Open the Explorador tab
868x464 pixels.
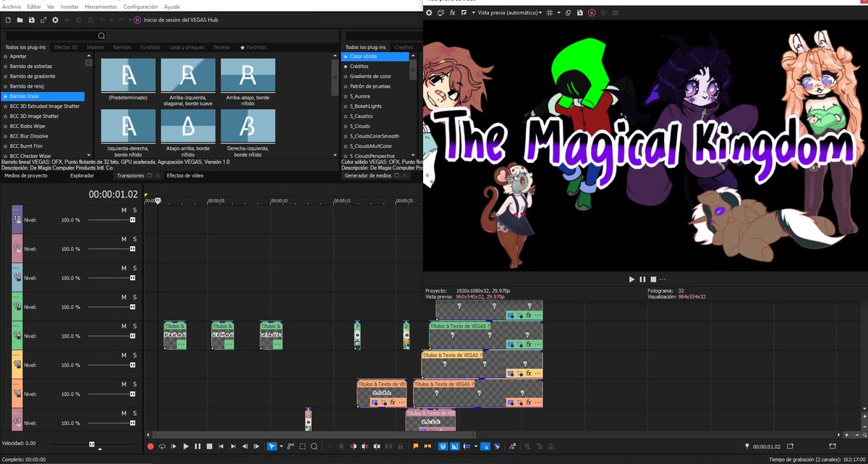click(x=82, y=175)
